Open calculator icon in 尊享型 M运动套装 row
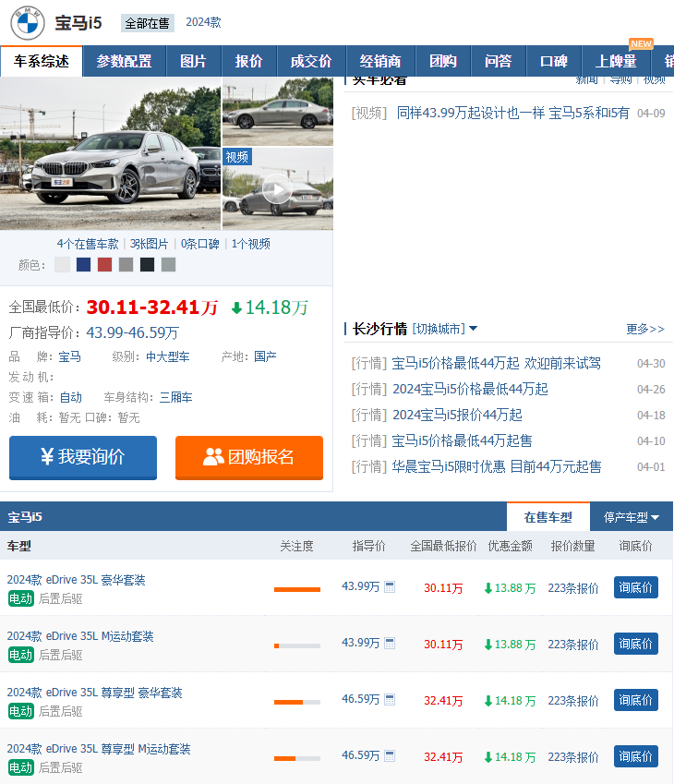 coord(390,756)
